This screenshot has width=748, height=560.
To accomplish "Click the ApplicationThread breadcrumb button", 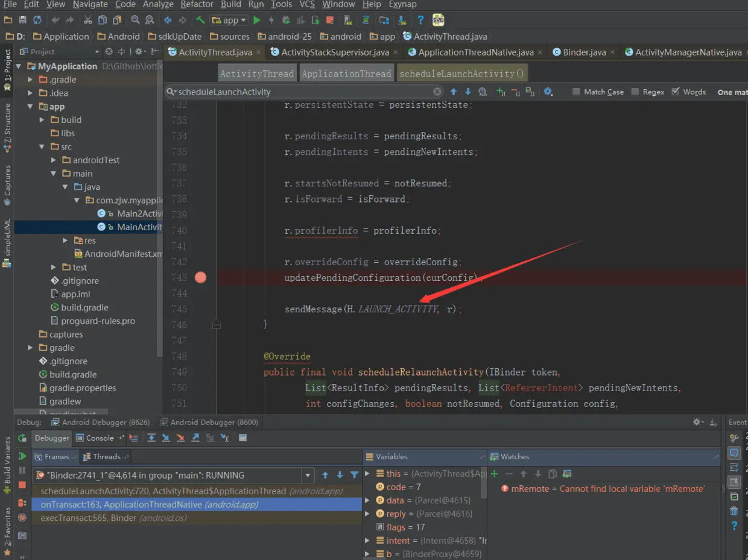I will click(346, 74).
